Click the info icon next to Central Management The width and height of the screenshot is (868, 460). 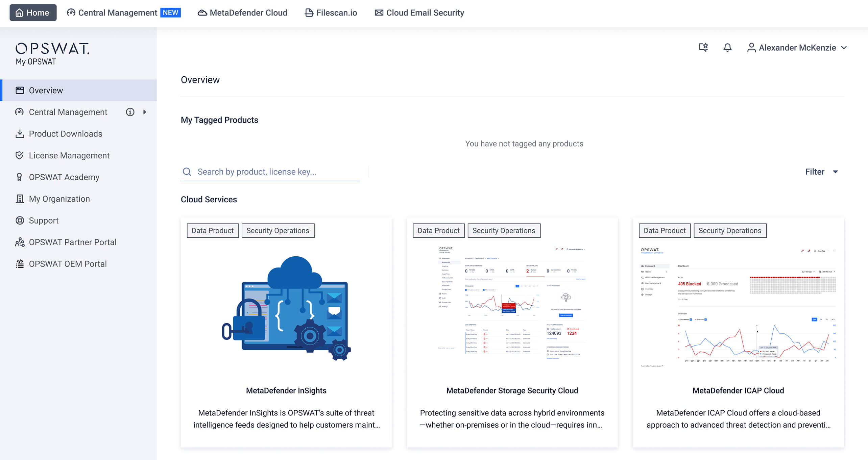[x=130, y=112]
